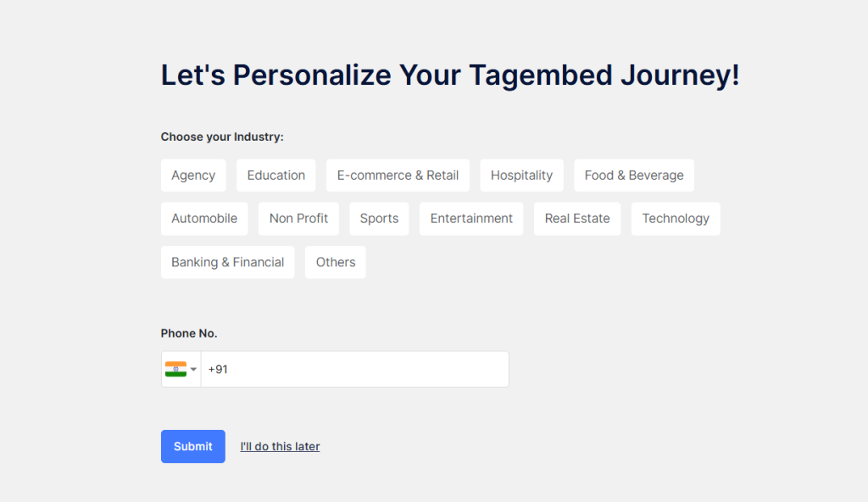Choose Education as your industry
Image resolution: width=868 pixels, height=502 pixels.
pos(275,176)
